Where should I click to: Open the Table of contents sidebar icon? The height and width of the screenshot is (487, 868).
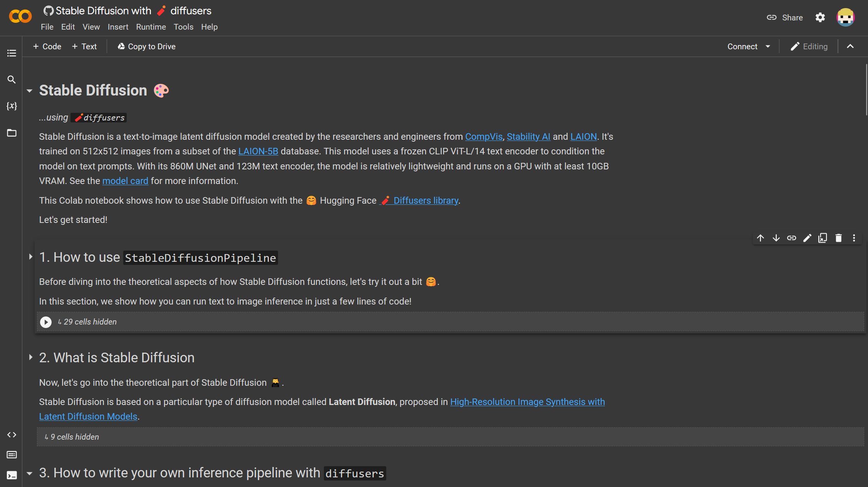12,53
